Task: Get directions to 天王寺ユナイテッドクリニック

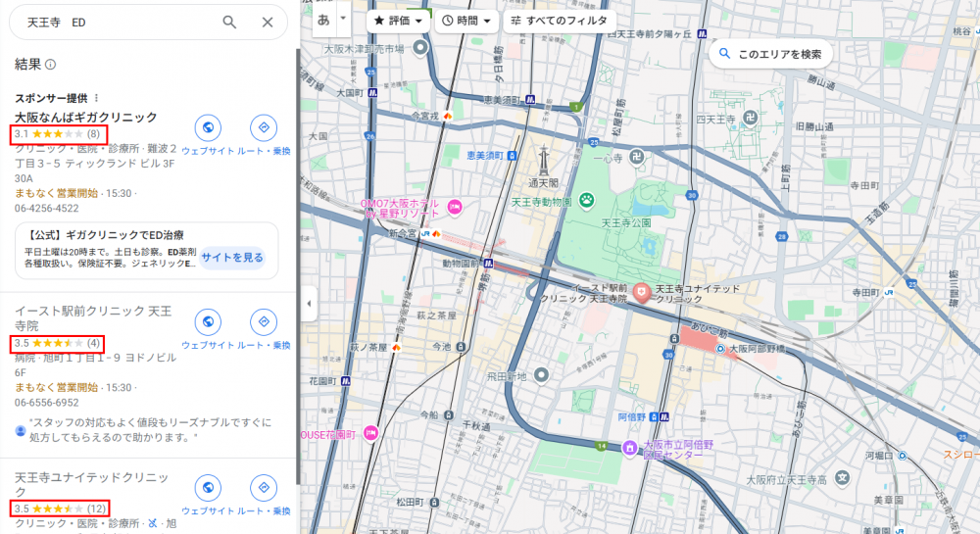Action: click(262, 487)
